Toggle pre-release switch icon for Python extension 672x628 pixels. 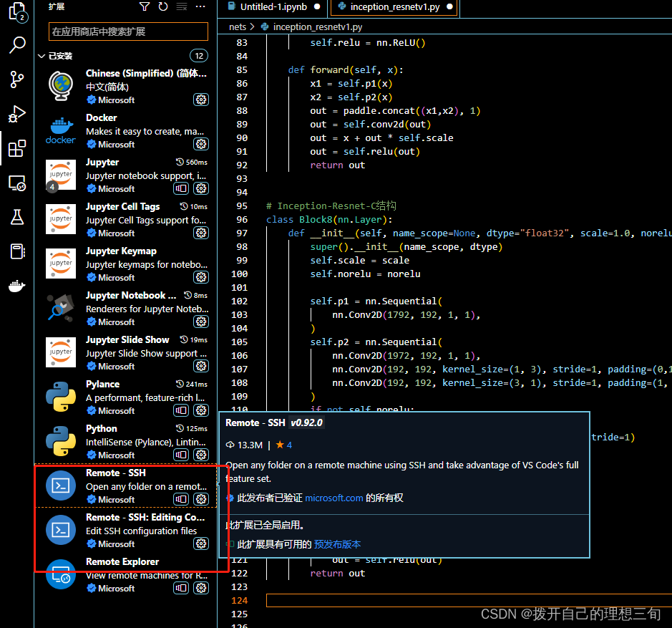click(181, 454)
